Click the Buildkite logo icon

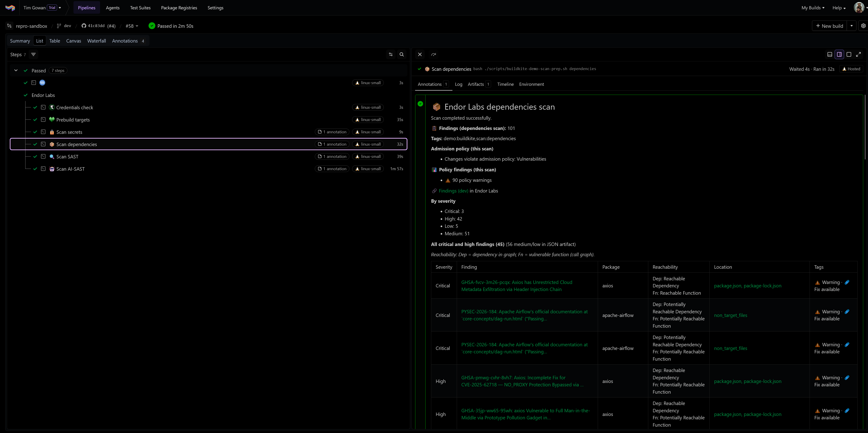coord(10,8)
